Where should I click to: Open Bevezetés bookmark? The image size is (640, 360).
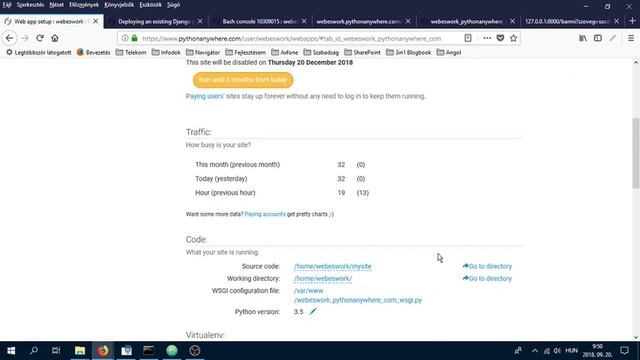point(93,52)
